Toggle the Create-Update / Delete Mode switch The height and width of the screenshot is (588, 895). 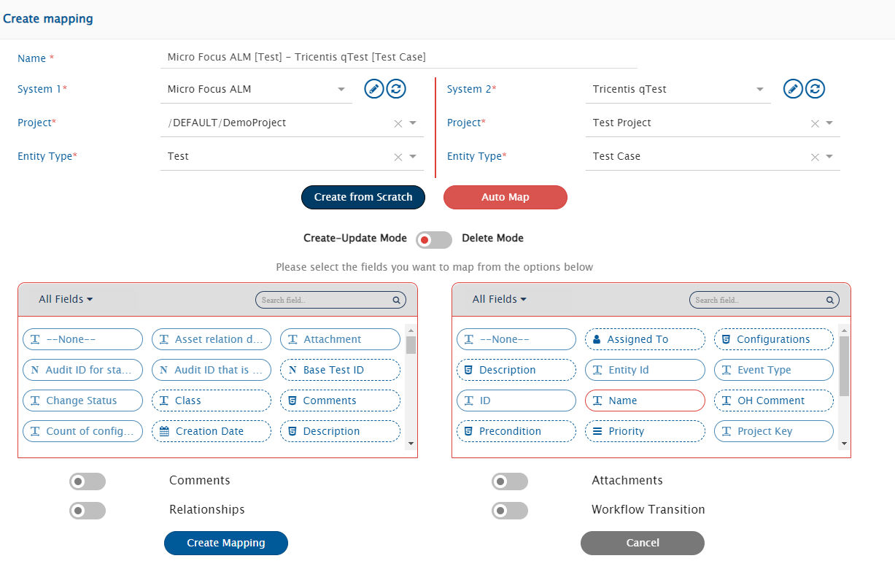433,240
